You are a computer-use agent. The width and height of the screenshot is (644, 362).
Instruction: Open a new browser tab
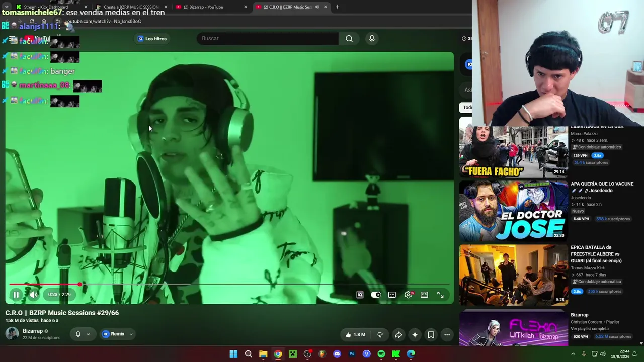click(x=337, y=7)
